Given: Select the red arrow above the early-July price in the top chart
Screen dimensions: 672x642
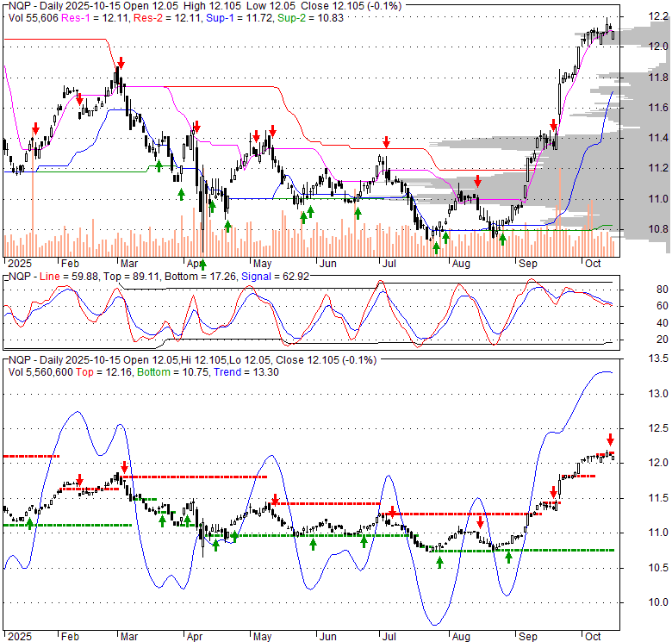Looking at the screenshot, I should (x=387, y=141).
